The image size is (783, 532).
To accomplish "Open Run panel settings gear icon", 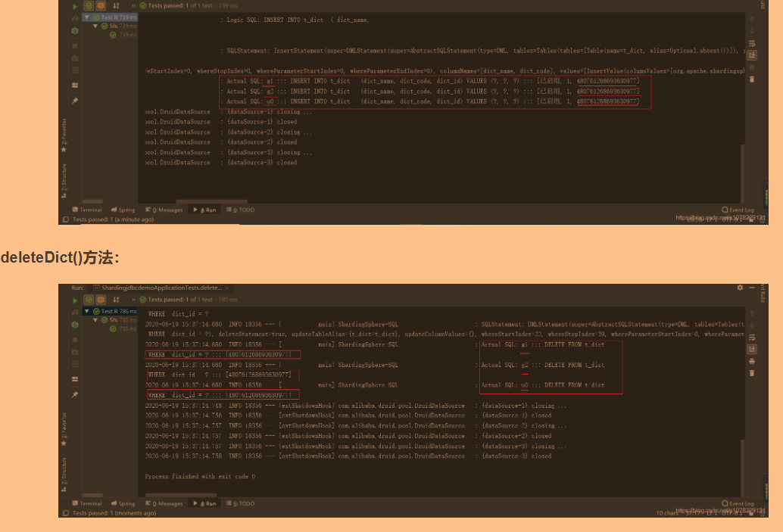I will 740,288.
